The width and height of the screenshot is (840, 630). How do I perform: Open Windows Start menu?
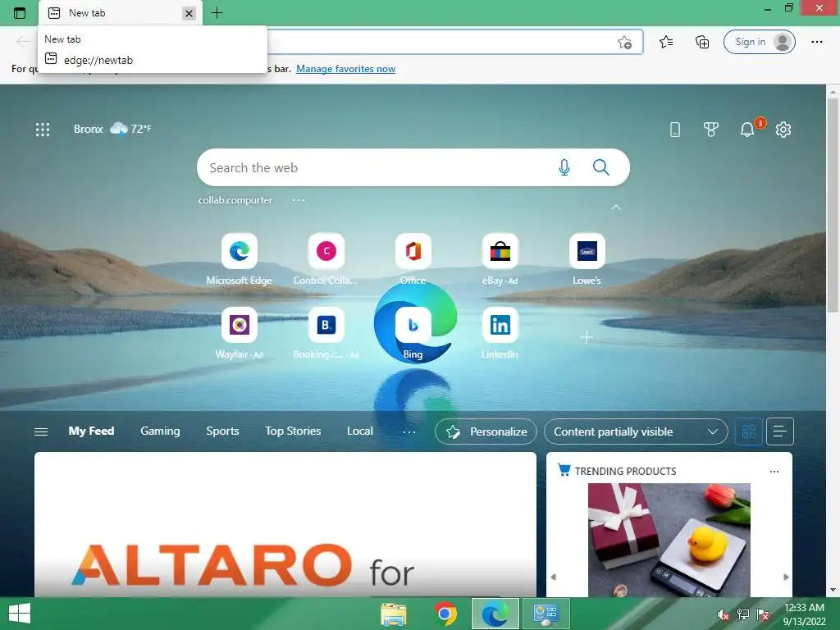[x=20, y=614]
